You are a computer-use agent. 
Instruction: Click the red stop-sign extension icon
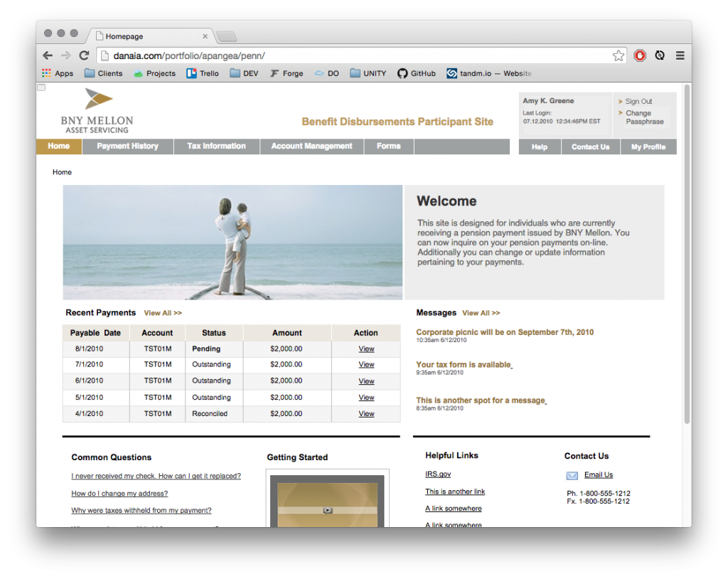tap(640, 55)
